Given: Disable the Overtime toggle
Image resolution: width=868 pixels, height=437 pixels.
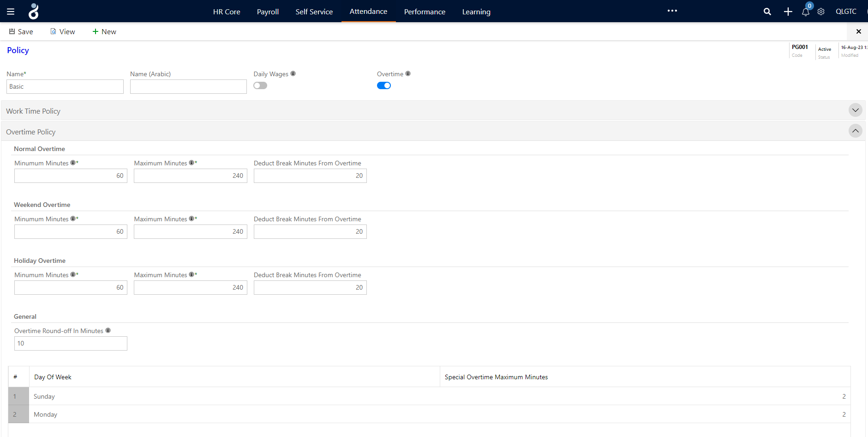Looking at the screenshot, I should coord(384,85).
